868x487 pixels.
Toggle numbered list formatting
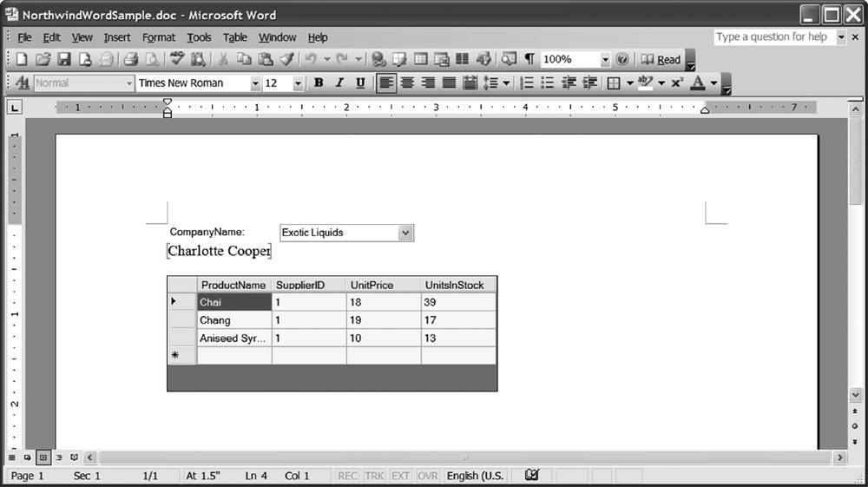(x=527, y=83)
